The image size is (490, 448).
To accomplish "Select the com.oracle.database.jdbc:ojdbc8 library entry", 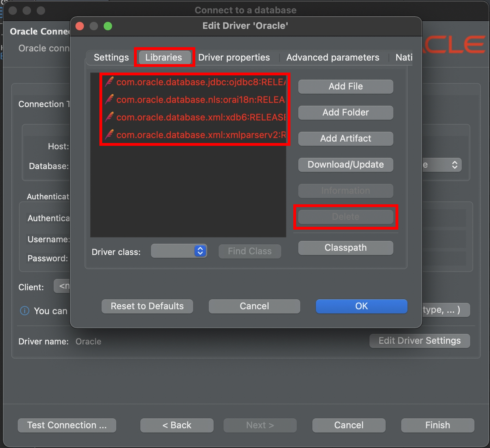I will point(195,82).
